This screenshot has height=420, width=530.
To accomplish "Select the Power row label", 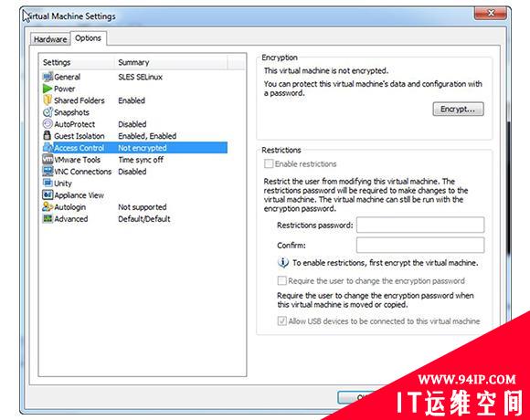I will (65, 89).
